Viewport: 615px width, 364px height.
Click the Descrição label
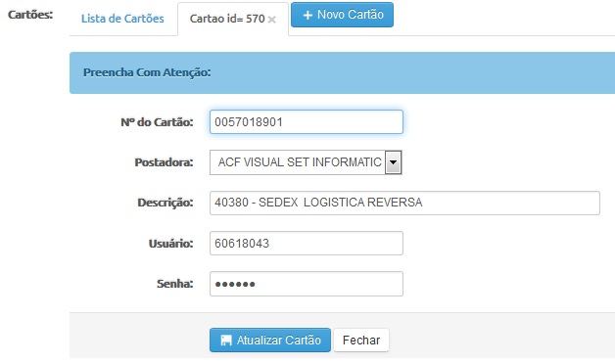(x=166, y=203)
